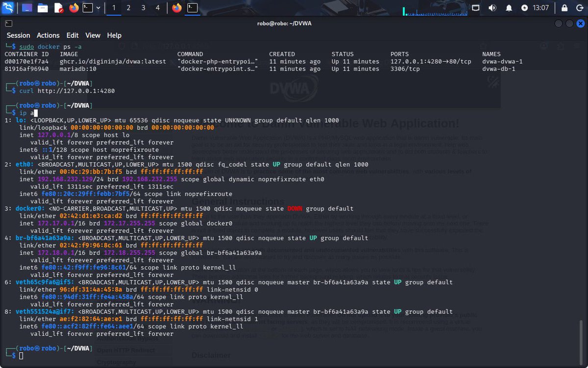Click the container ID 81916af96940
Image resolution: width=588 pixels, height=368 pixels.
[x=26, y=69]
